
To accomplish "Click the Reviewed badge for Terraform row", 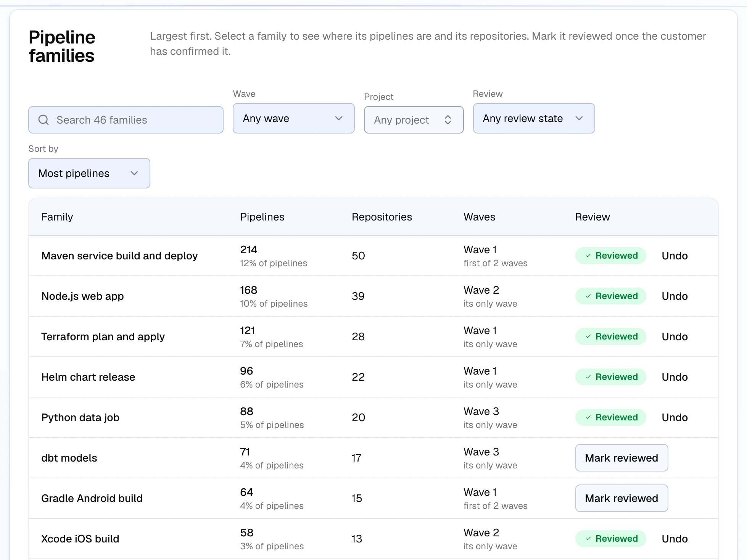I will (x=611, y=336).
